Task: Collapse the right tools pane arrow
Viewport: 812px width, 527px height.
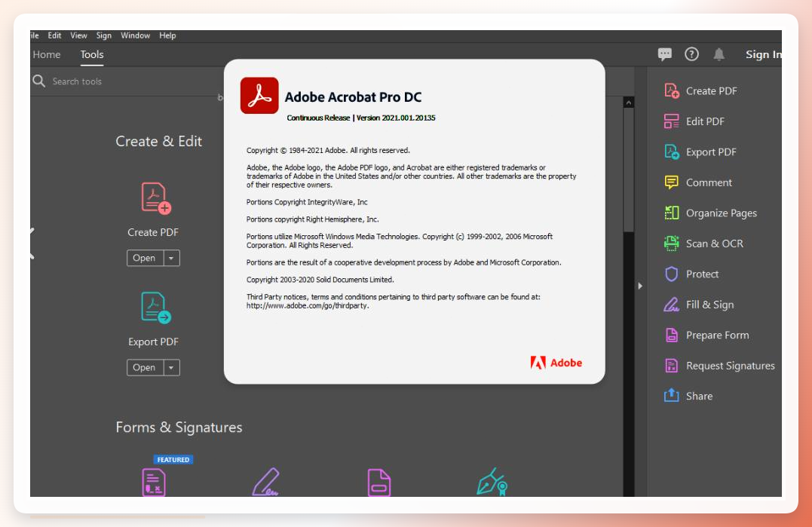Action: tap(640, 286)
